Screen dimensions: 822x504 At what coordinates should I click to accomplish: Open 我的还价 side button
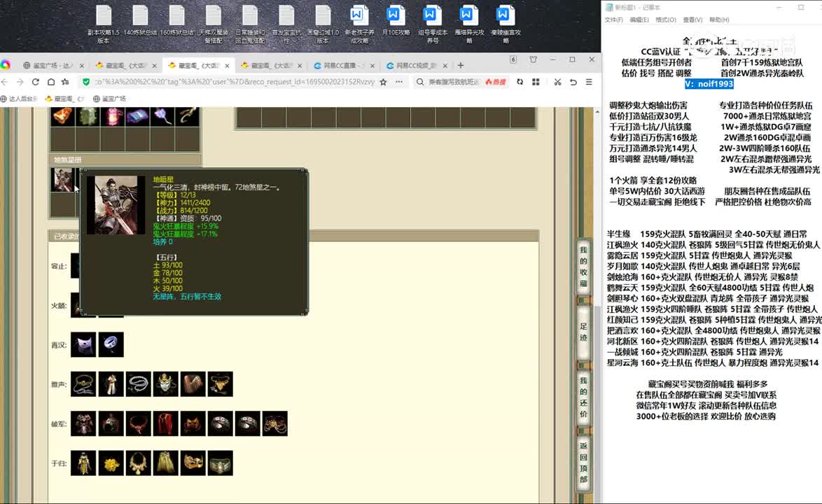[583, 397]
